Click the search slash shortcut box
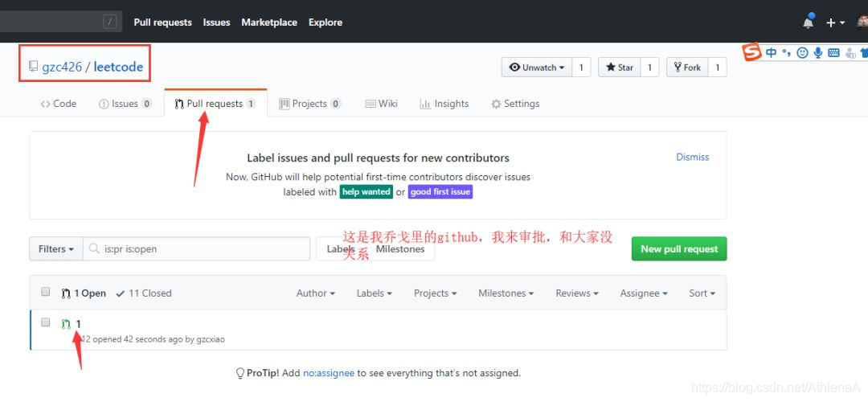This screenshot has width=868, height=402. coord(110,23)
